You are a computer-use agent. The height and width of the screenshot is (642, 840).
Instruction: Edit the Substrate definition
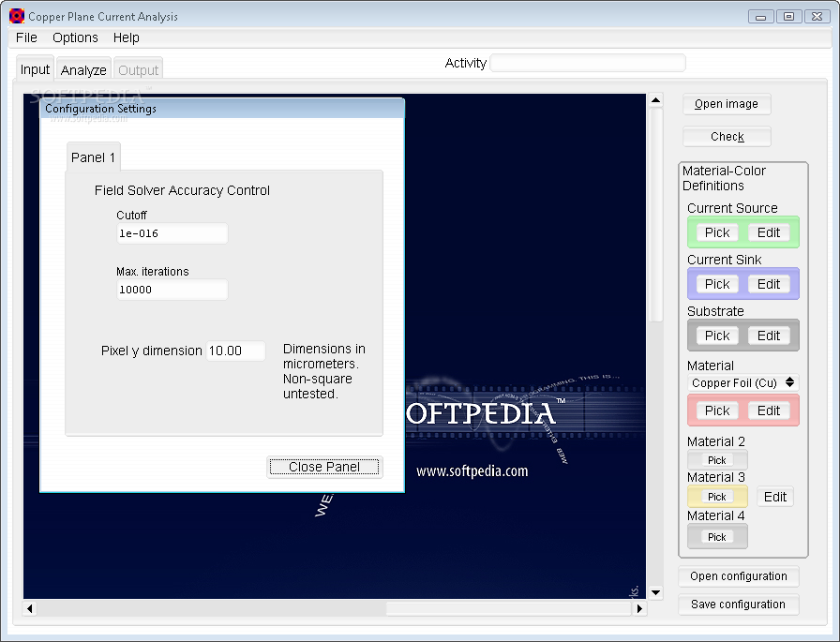click(x=768, y=336)
